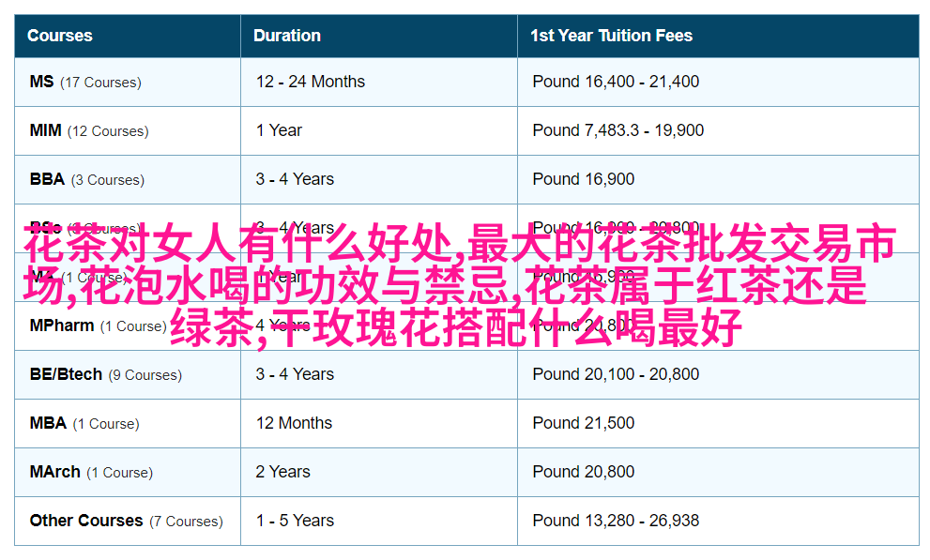The width and height of the screenshot is (930, 560).
Task: Click the 1 Year duration for MIM
Action: 279,130
